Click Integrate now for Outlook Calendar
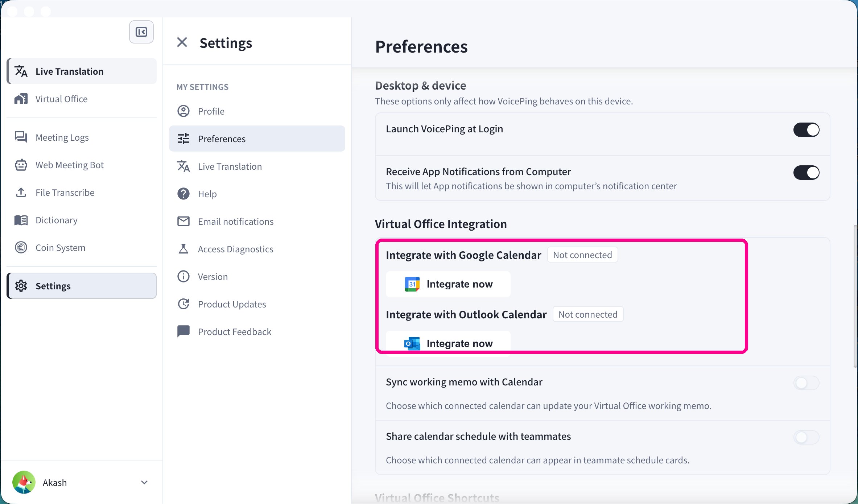Image resolution: width=858 pixels, height=504 pixels. tap(448, 343)
